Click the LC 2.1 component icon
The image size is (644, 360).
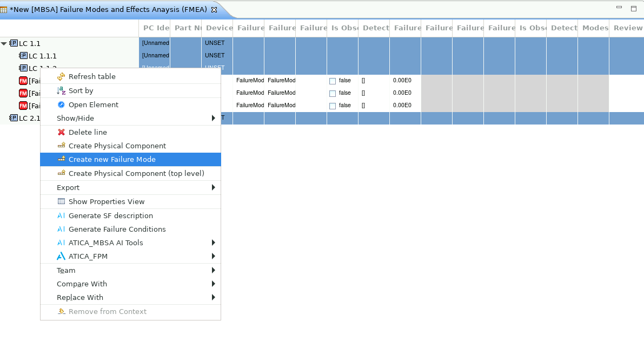pyautogui.click(x=14, y=118)
